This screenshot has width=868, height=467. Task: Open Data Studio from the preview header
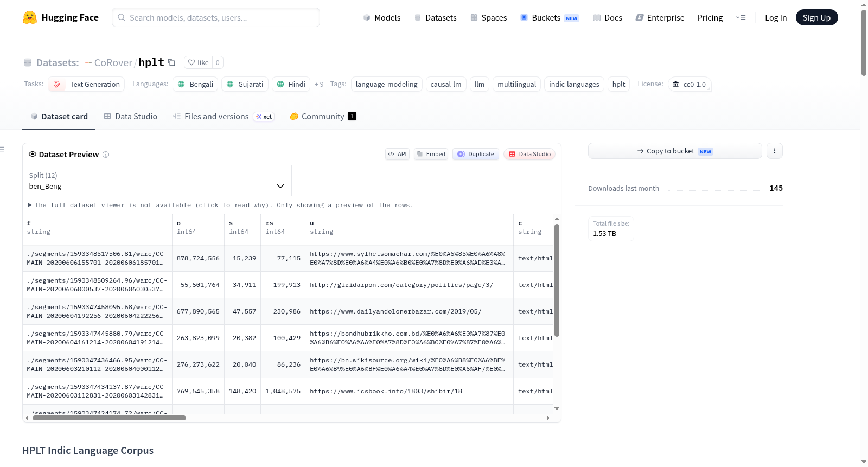pos(529,154)
